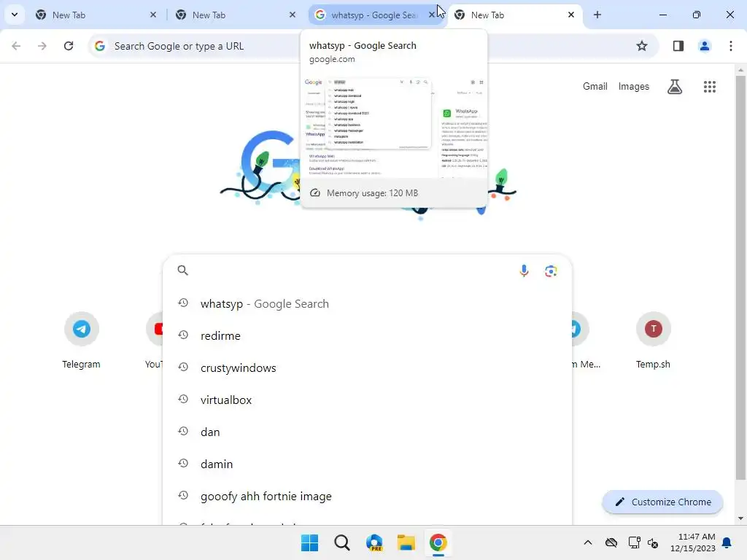747x560 pixels.
Task: Click tab preview thumbnail of whatsyp search
Action: pyautogui.click(x=394, y=127)
